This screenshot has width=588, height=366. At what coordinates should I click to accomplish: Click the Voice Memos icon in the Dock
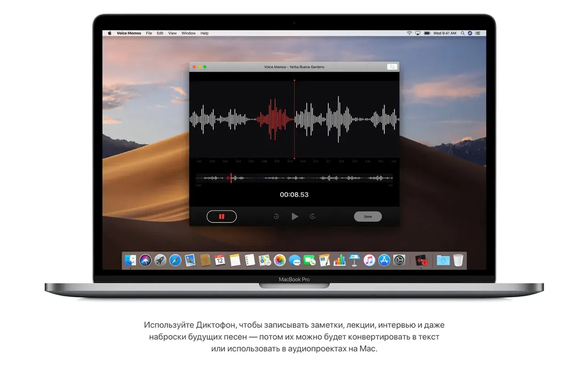pos(421,260)
